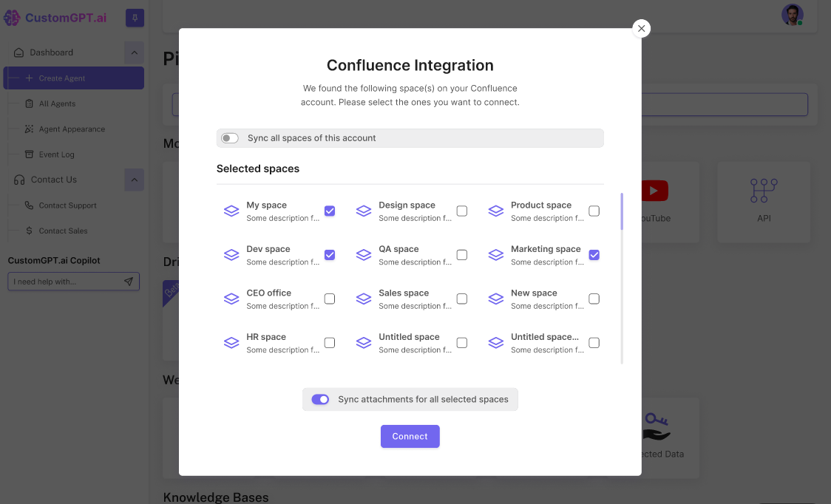
Task: Click the Sales space layers icon
Action: pos(364,299)
